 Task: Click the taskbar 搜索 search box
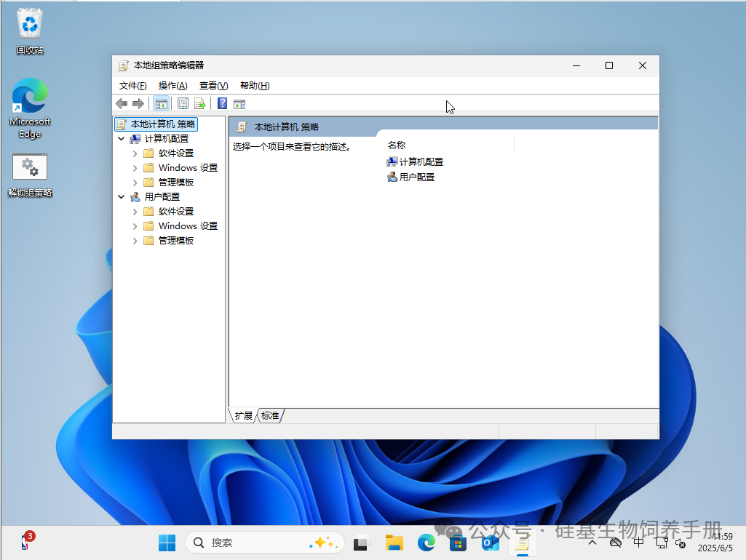[x=255, y=543]
